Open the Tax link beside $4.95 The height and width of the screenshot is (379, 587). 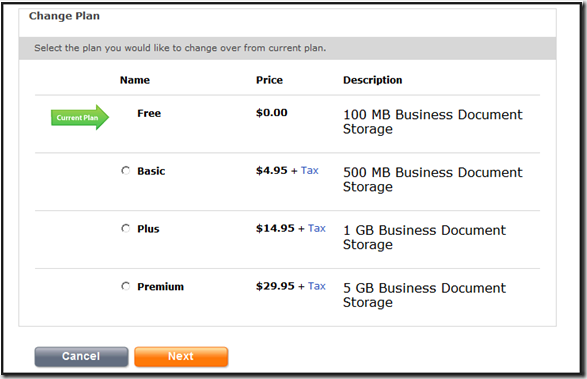tap(310, 170)
